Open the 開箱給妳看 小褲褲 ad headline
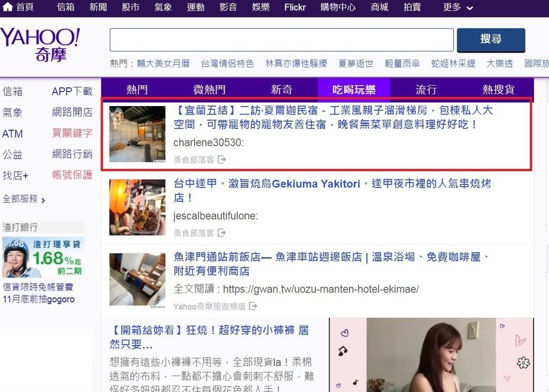 [210, 337]
